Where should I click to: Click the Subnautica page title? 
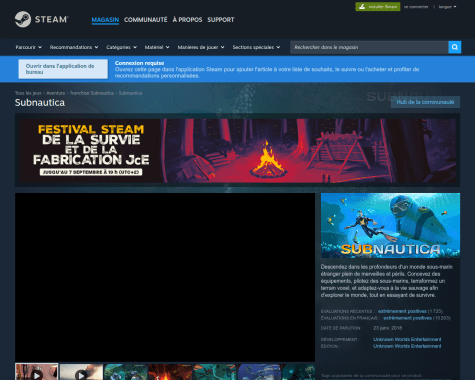point(40,102)
